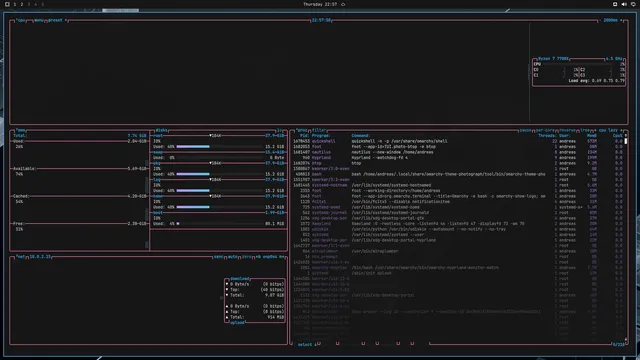Reset net totals with zero
The image size is (640, 360).
(247, 257)
